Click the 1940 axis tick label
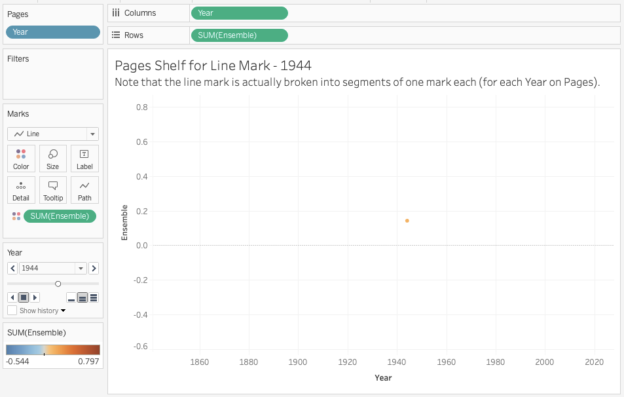This screenshot has height=397, width=624. coord(397,362)
